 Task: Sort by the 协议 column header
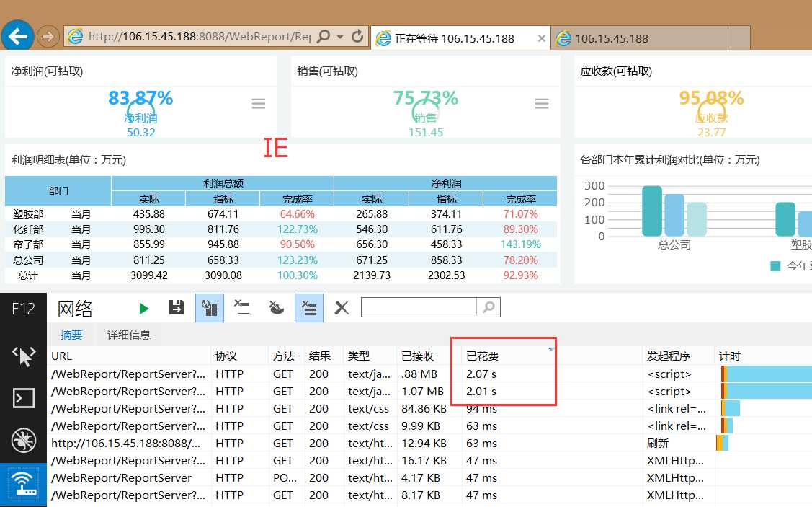[240, 356]
